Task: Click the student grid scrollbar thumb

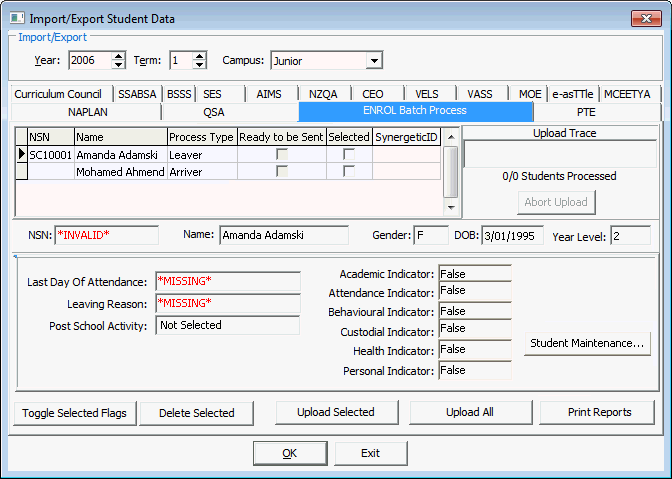Action: [450, 172]
